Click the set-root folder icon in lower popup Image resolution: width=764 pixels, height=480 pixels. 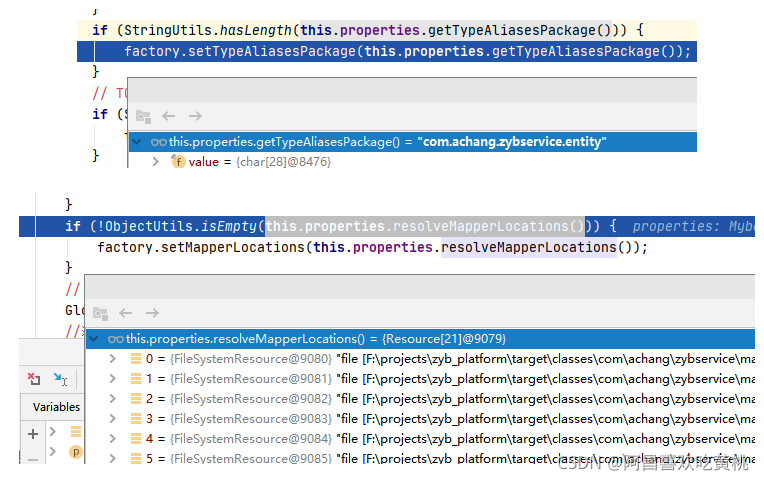100,313
